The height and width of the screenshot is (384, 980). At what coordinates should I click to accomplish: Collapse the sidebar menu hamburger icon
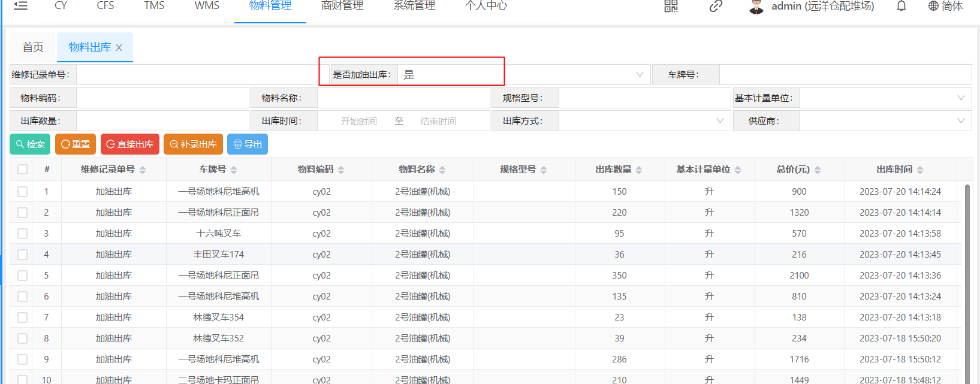21,6
